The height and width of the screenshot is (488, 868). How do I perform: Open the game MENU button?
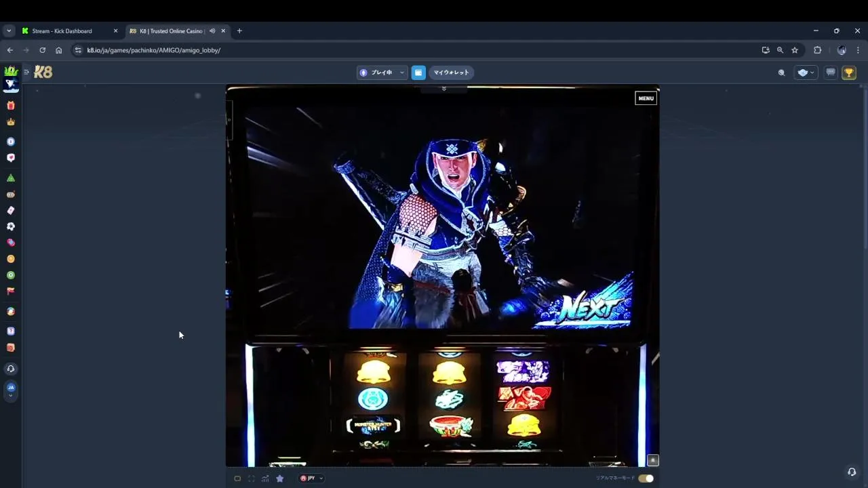[x=646, y=98]
